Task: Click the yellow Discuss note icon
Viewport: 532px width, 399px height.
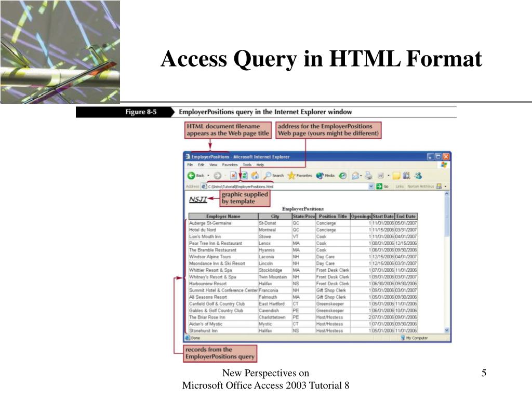Action: point(396,176)
